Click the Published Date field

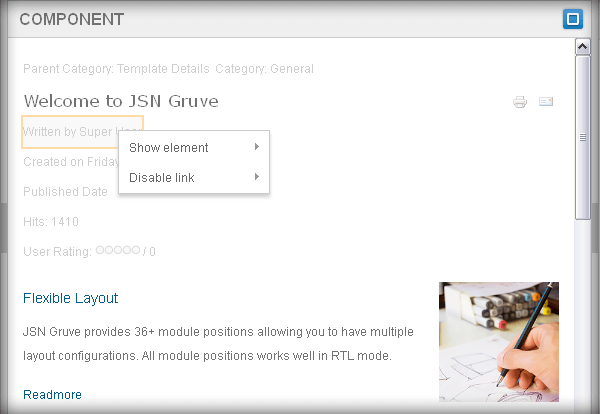tap(65, 192)
